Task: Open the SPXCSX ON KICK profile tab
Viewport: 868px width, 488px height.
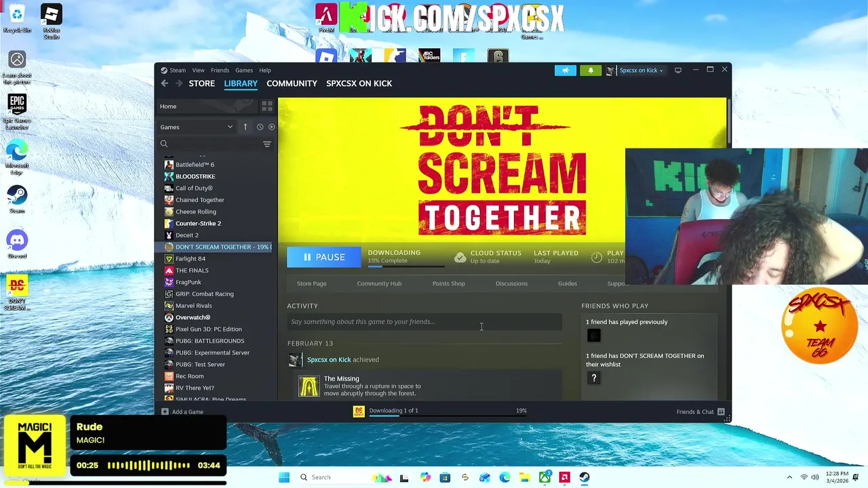Action: [x=359, y=83]
